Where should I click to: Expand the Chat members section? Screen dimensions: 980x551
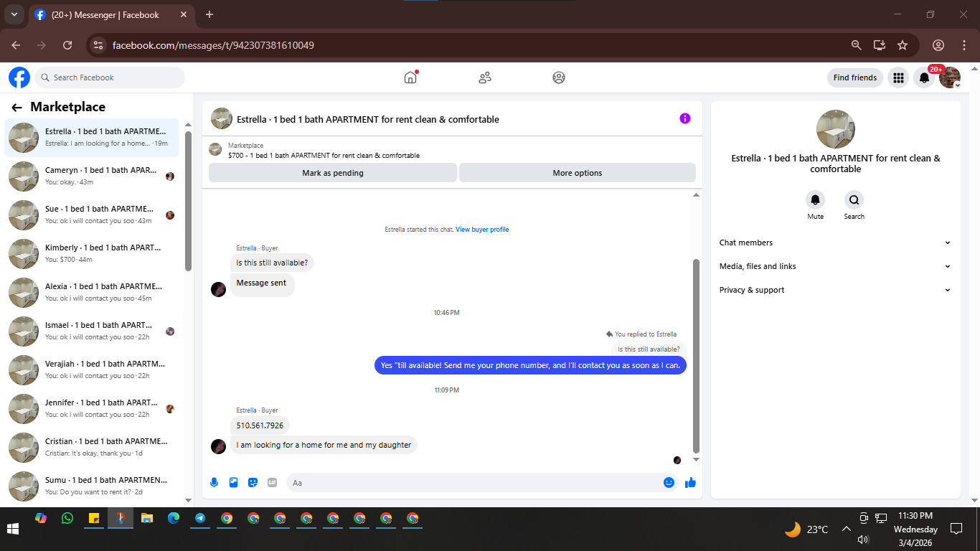click(835, 242)
